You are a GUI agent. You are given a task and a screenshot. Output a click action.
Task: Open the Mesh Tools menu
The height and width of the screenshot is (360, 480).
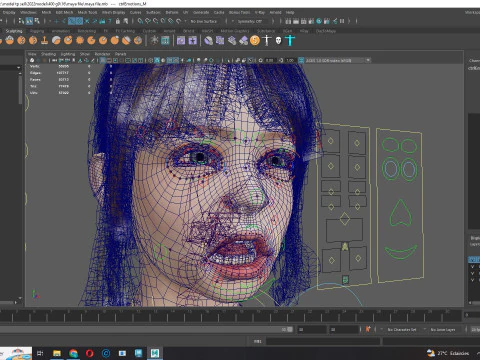tap(87, 12)
